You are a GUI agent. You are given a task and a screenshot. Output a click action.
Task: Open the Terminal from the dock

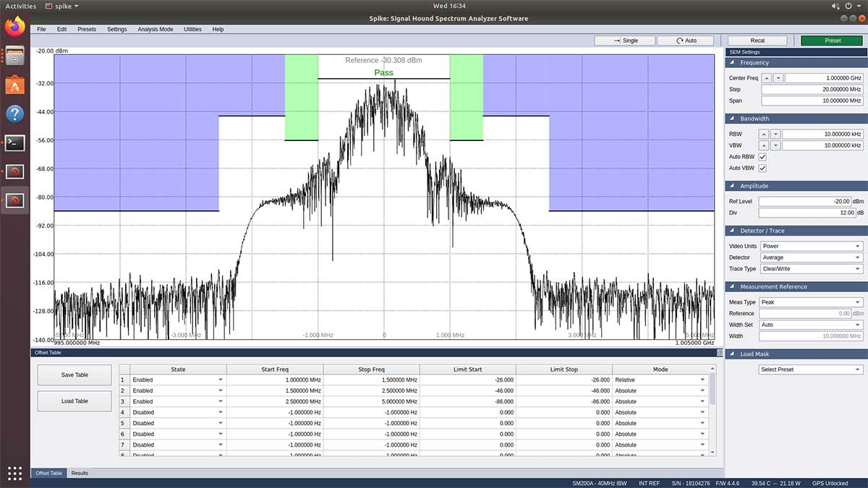[x=14, y=142]
